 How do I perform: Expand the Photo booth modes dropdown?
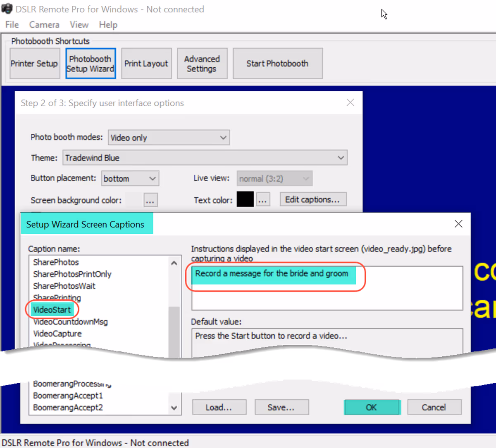(169, 137)
